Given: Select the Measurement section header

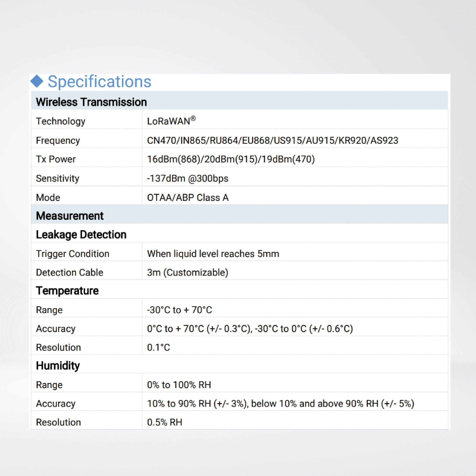Looking at the screenshot, I should (70, 216).
